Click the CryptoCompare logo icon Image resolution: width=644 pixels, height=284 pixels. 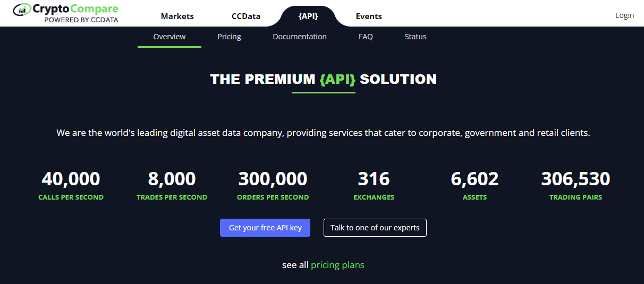(x=22, y=10)
